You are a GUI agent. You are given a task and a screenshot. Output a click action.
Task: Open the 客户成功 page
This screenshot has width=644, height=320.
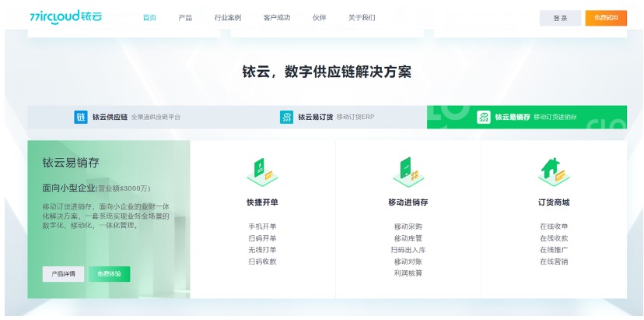[x=276, y=17]
